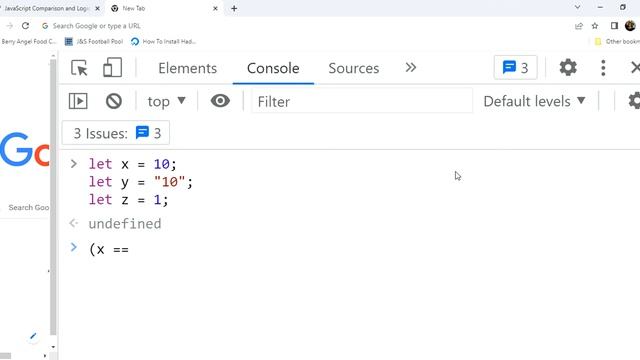Open the 3 issues badge in toolbar

[515, 67]
